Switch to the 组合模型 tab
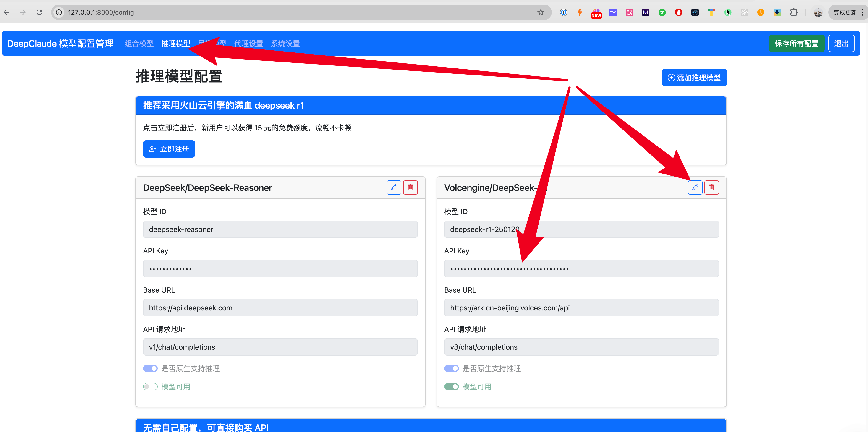Screen dimensions: 868x432 (x=139, y=43)
